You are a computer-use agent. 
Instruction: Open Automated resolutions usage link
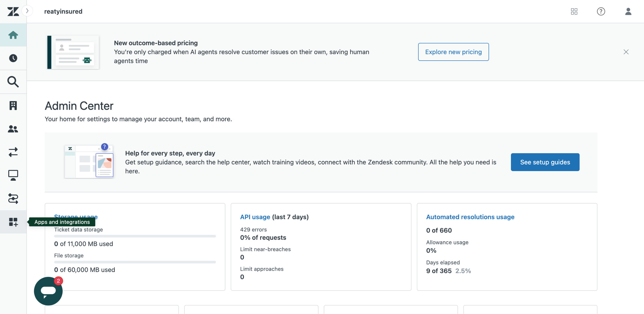click(x=470, y=217)
